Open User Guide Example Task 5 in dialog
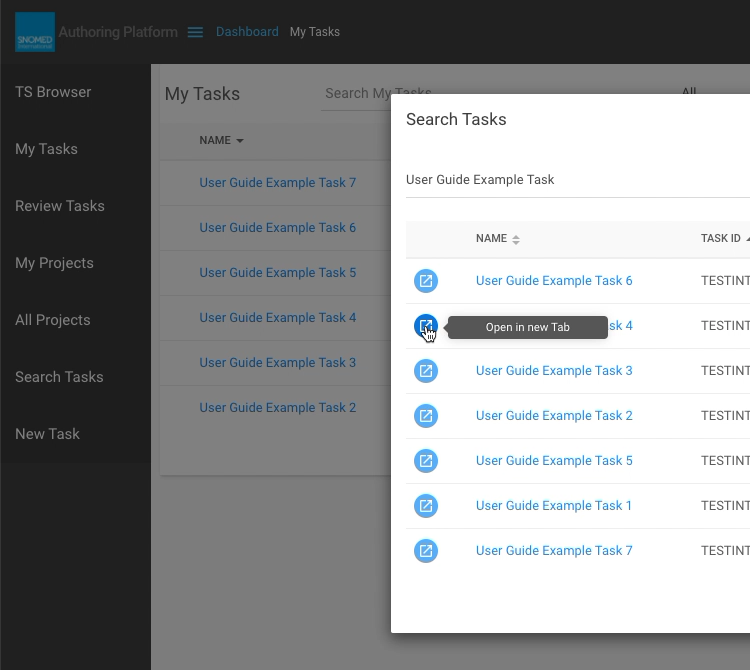The image size is (750, 670). pyautogui.click(x=554, y=461)
